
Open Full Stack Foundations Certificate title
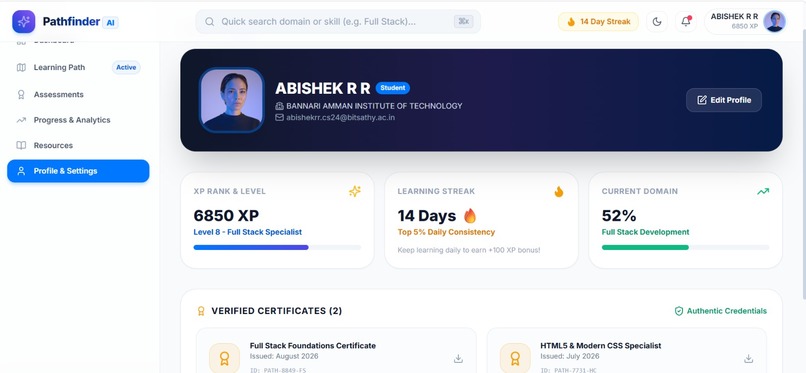point(313,346)
